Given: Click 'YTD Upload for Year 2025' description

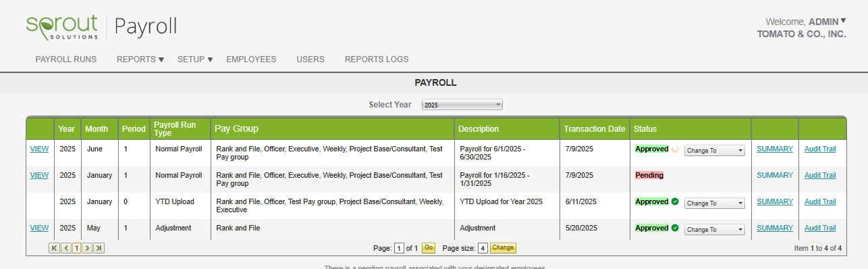Looking at the screenshot, I should 501,201.
